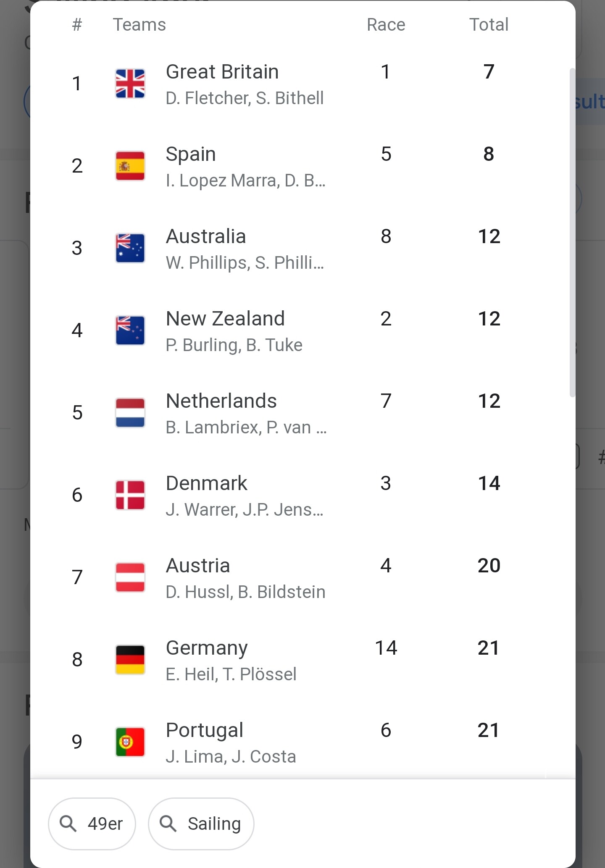The width and height of the screenshot is (605, 868).
Task: Tap the Austria flag icon
Action: 130,577
